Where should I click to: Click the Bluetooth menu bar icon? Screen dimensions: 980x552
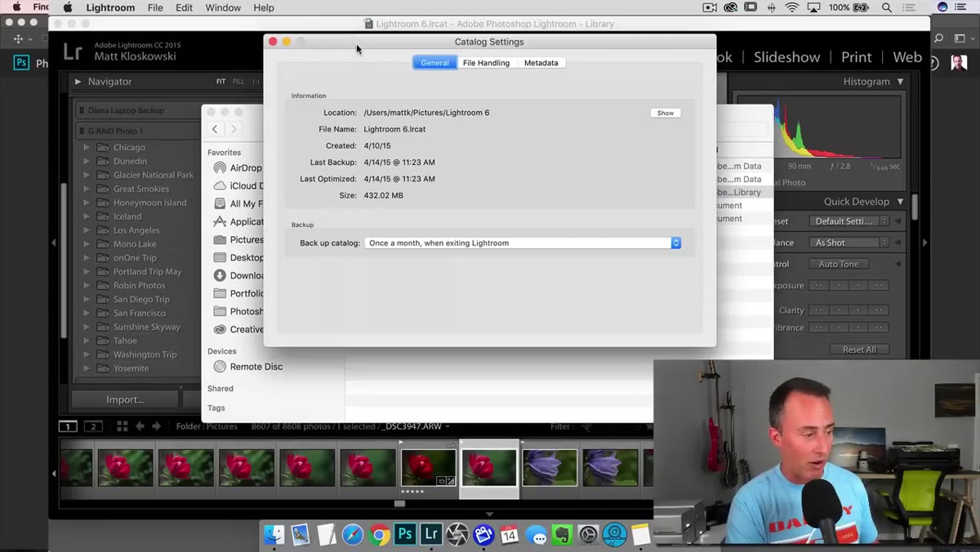(772, 7)
